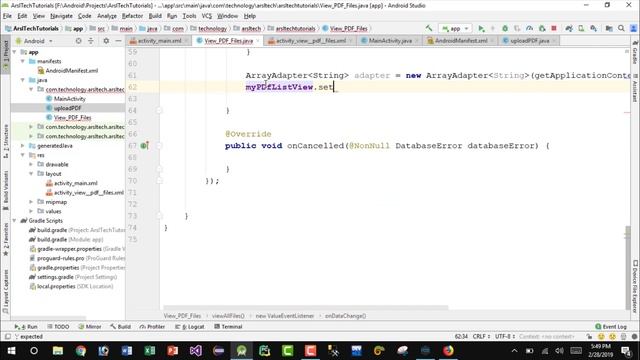
Task: Run the app with green play icon
Action: coord(481,28)
